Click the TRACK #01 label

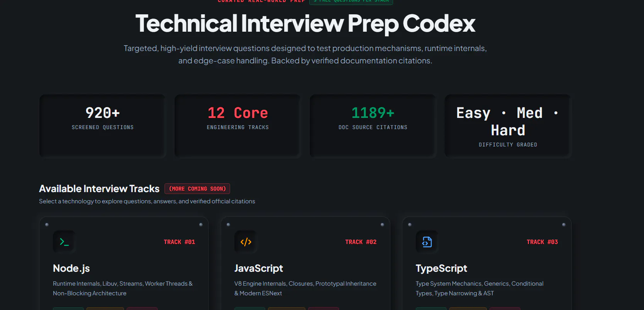pyautogui.click(x=180, y=242)
